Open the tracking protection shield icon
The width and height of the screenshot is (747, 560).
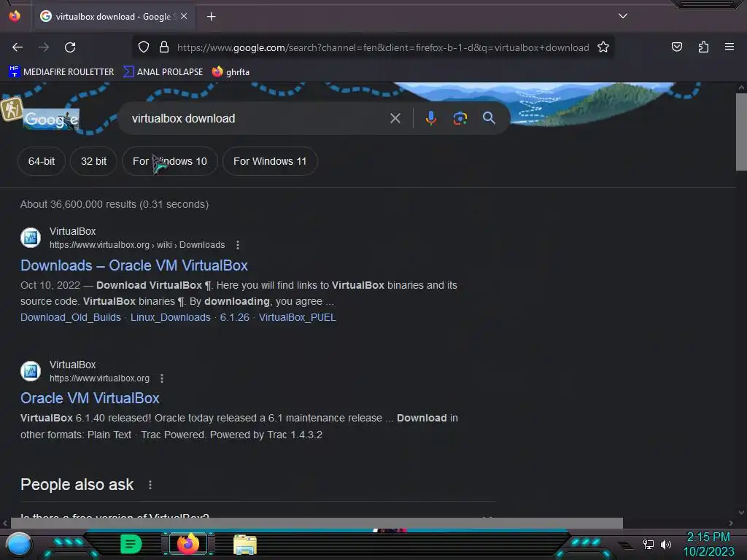(144, 47)
